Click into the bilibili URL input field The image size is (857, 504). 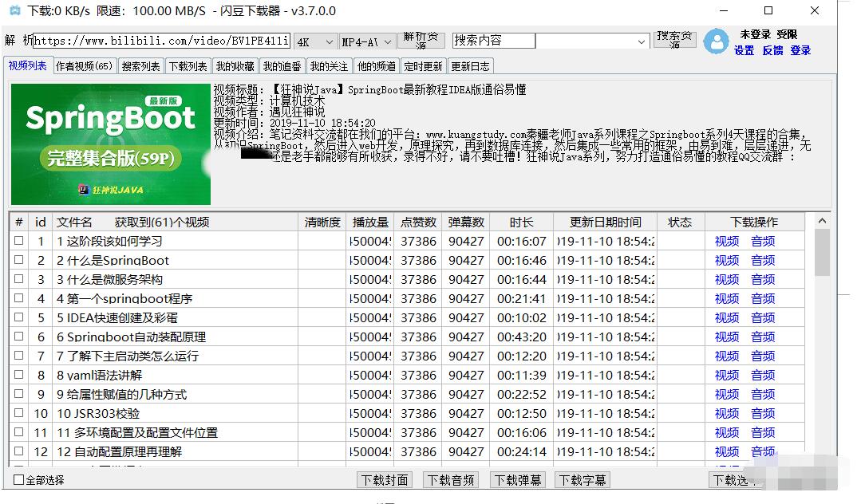click(x=161, y=41)
